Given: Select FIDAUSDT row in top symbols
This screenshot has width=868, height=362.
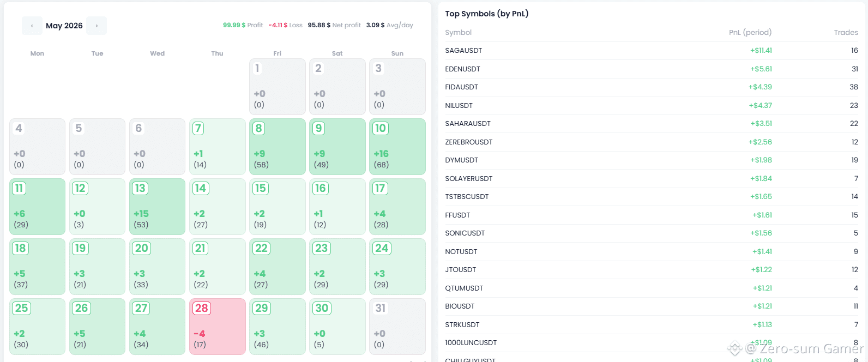Looking at the screenshot, I should tap(652, 87).
